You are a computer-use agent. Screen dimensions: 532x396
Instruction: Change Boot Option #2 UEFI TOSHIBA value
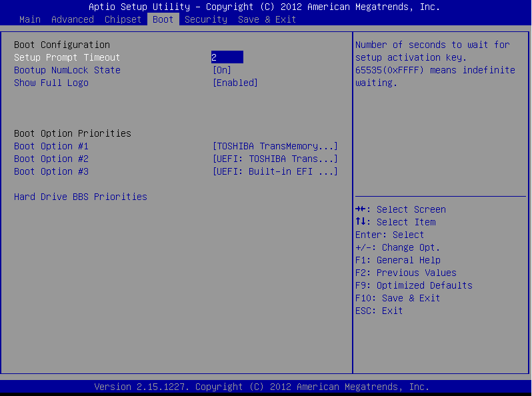(275, 159)
